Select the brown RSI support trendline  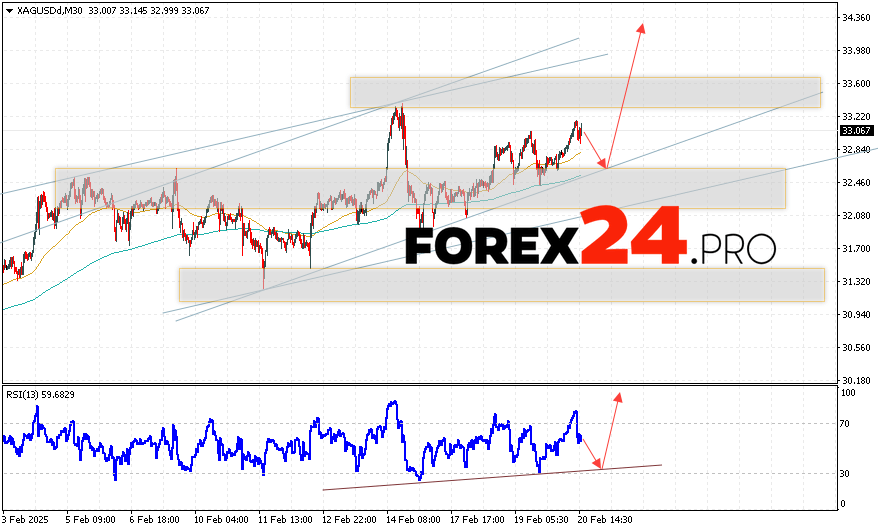tap(490, 477)
